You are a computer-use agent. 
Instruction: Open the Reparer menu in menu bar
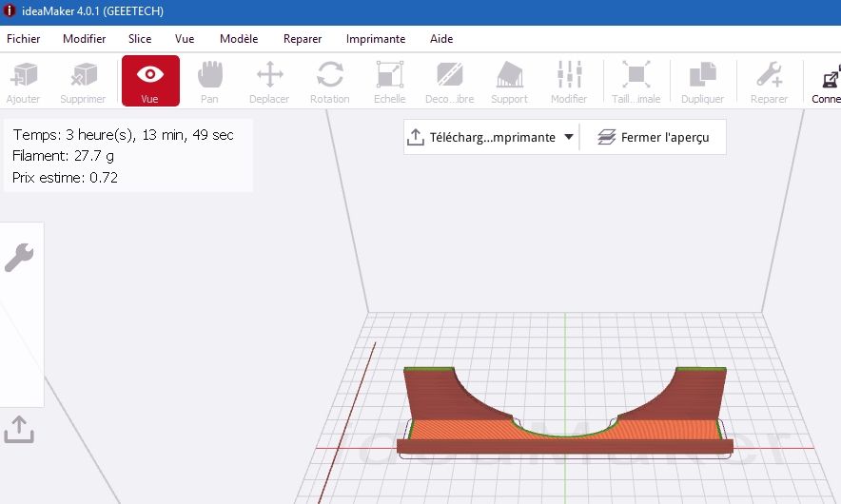click(303, 39)
